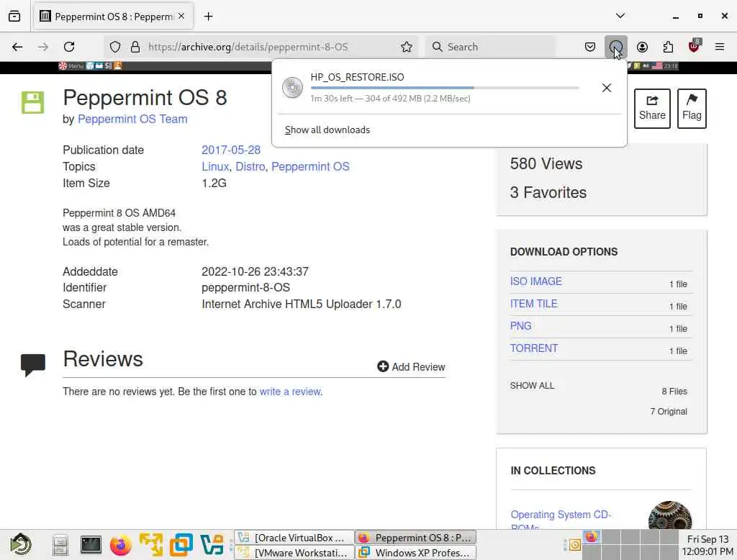
Task: Switch to Windows XP Professional window
Action: (416, 553)
